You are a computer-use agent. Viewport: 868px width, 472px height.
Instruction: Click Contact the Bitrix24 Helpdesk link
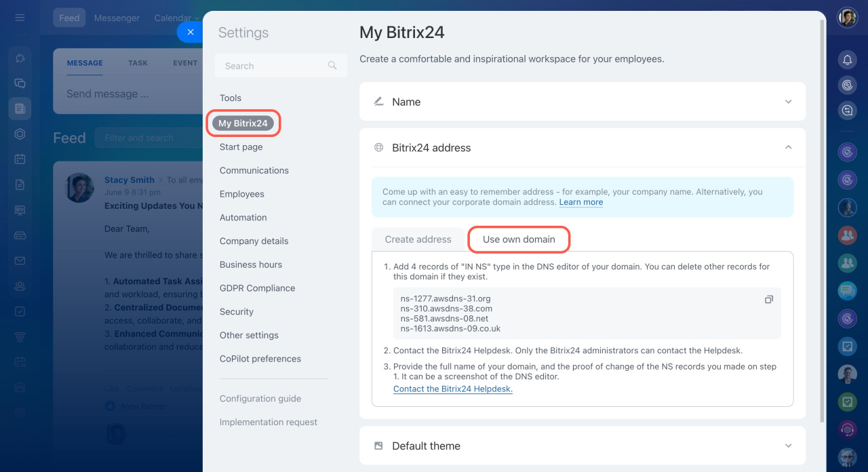[453, 389]
